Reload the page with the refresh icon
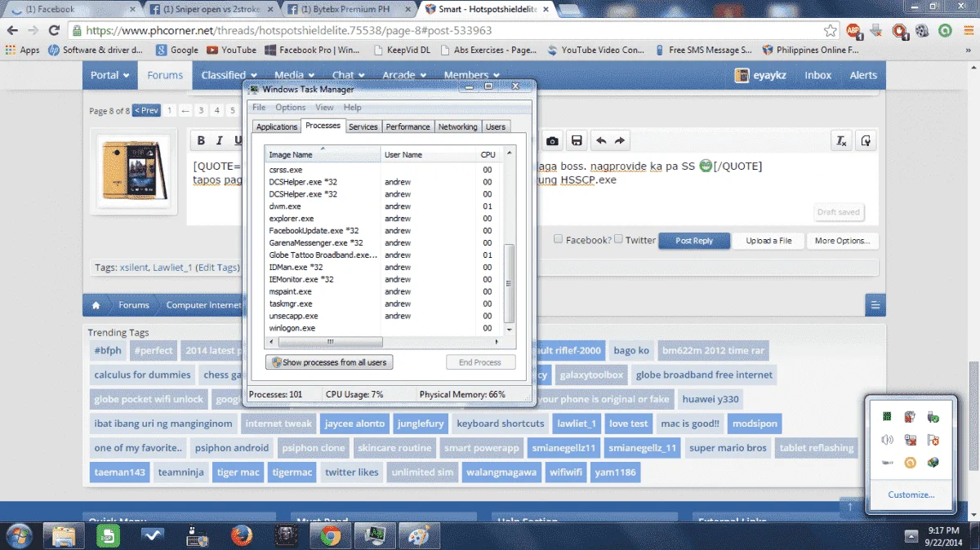 point(54,30)
